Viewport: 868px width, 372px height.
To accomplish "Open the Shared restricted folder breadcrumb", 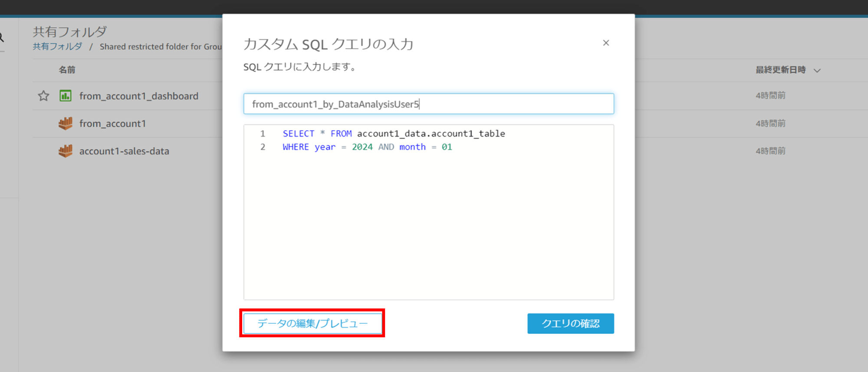I will click(161, 46).
